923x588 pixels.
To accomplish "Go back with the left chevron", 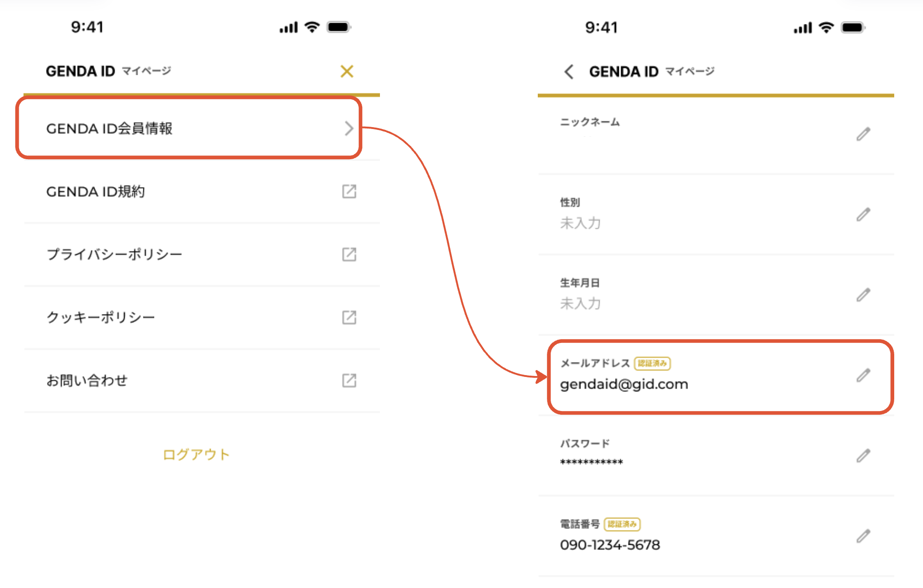I will pyautogui.click(x=569, y=72).
